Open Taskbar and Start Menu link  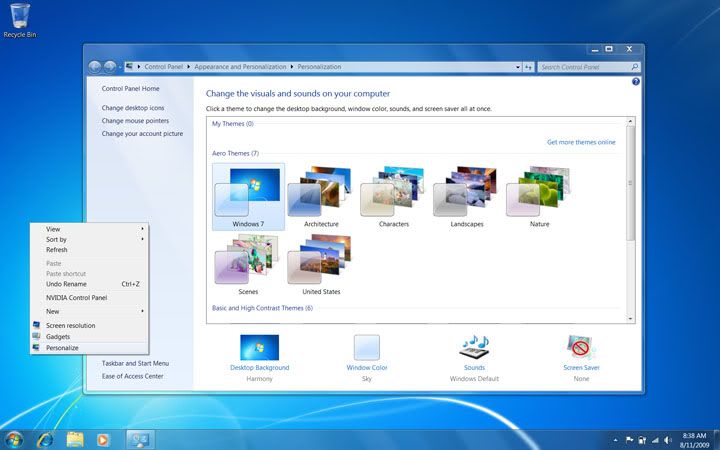[x=135, y=363]
